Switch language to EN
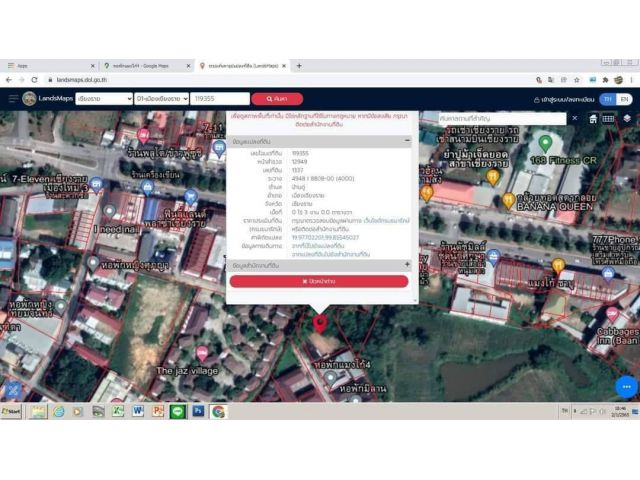The width and height of the screenshot is (640, 480). click(624, 99)
